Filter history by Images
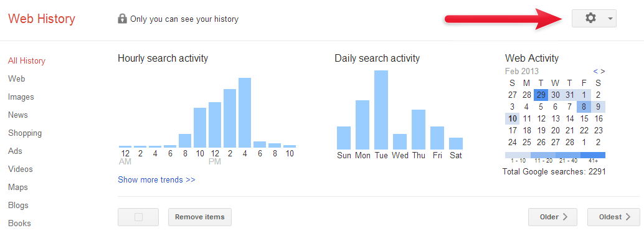This screenshot has height=233, width=644. coord(21,97)
